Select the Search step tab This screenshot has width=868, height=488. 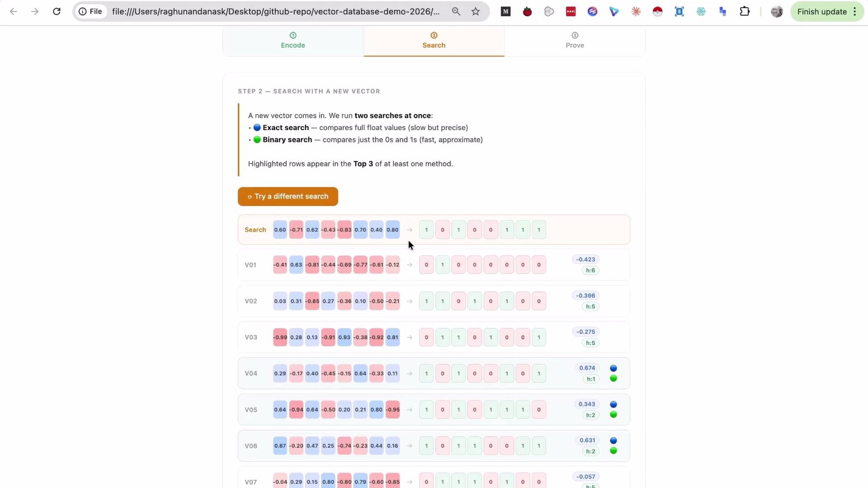[434, 41]
